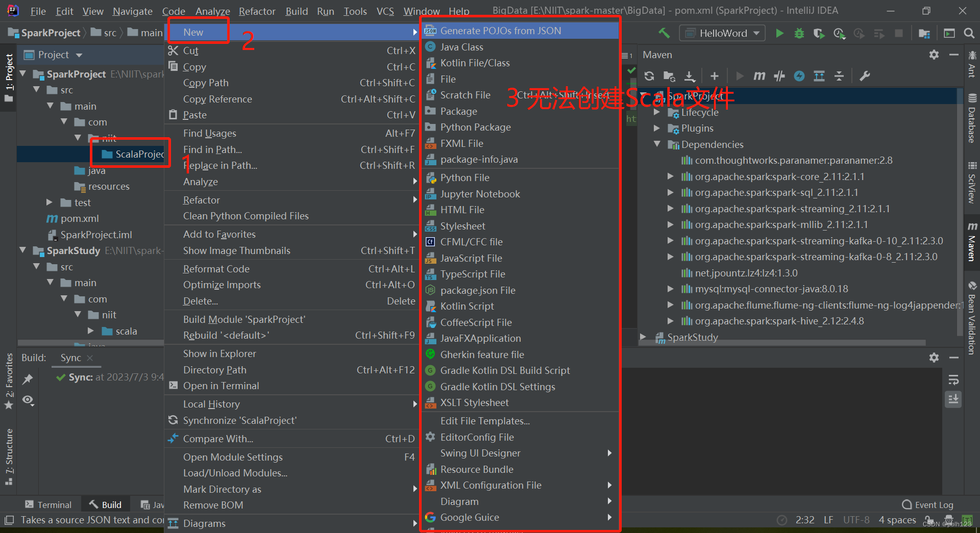
Task: Toggle Maven skip tests mode
Action: [x=799, y=76]
